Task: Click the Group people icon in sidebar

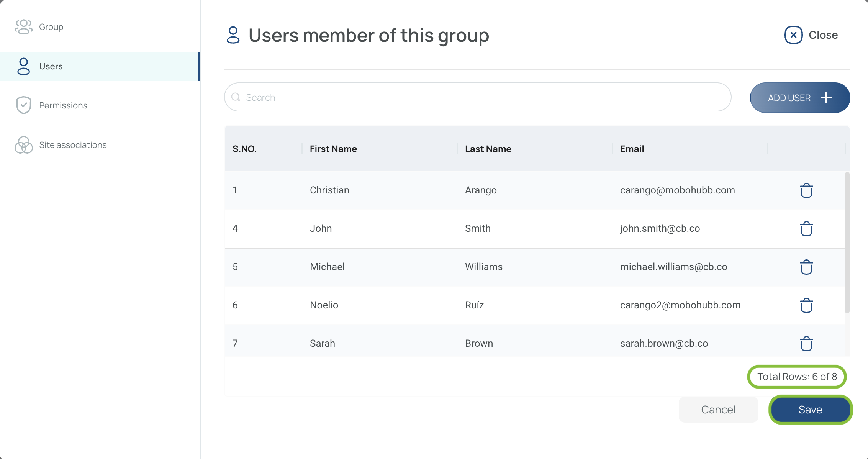Action: tap(24, 27)
